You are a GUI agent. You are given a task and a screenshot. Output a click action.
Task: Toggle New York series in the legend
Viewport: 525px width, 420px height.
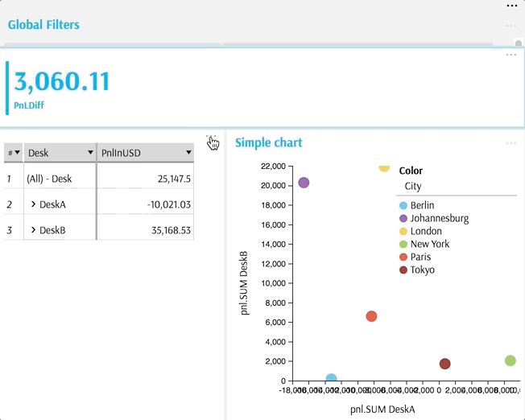pos(424,244)
